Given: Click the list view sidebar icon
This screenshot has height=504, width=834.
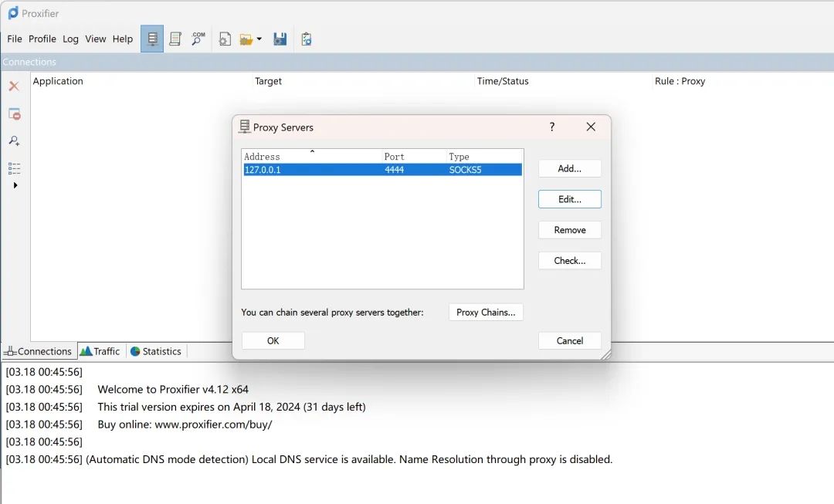Looking at the screenshot, I should tap(15, 168).
